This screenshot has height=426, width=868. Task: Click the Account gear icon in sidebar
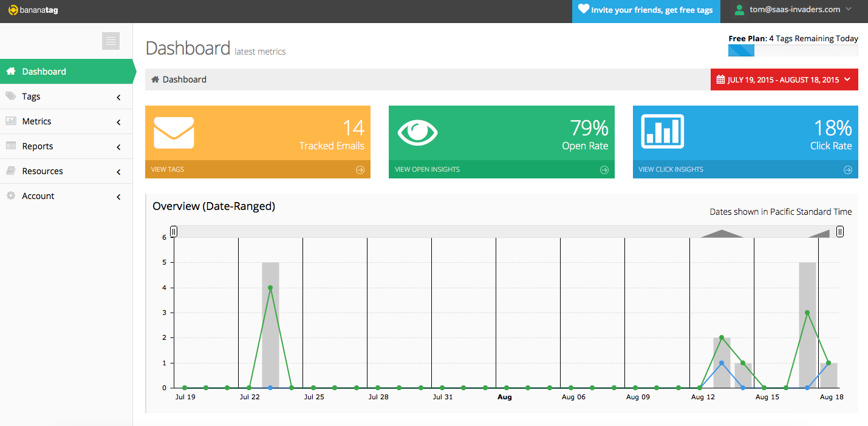10,195
